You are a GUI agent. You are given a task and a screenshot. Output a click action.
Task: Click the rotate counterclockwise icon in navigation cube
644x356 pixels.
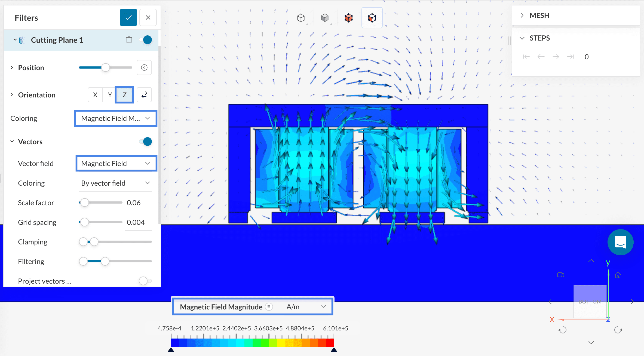[563, 330]
